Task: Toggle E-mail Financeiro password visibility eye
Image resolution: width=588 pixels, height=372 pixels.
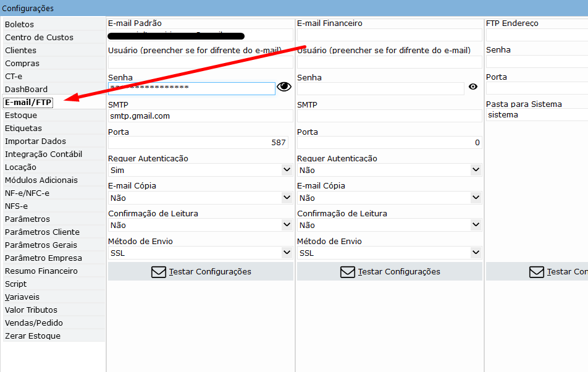Action: pyautogui.click(x=473, y=87)
